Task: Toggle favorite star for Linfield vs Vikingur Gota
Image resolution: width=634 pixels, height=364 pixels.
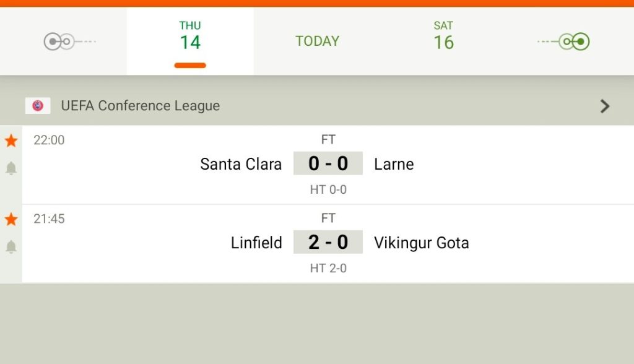Action: (11, 219)
